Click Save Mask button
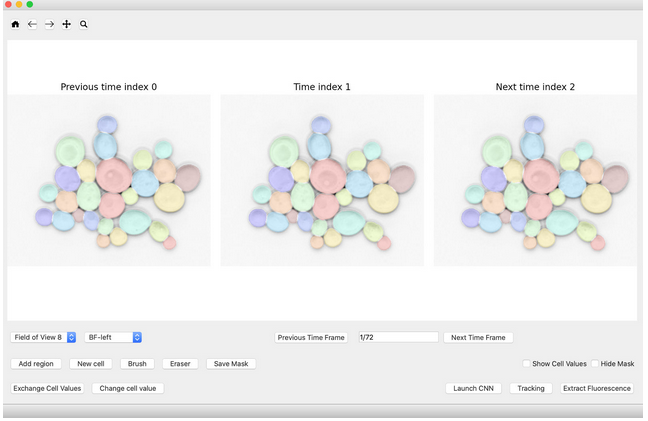Viewport: 648px width, 421px height. (x=231, y=364)
